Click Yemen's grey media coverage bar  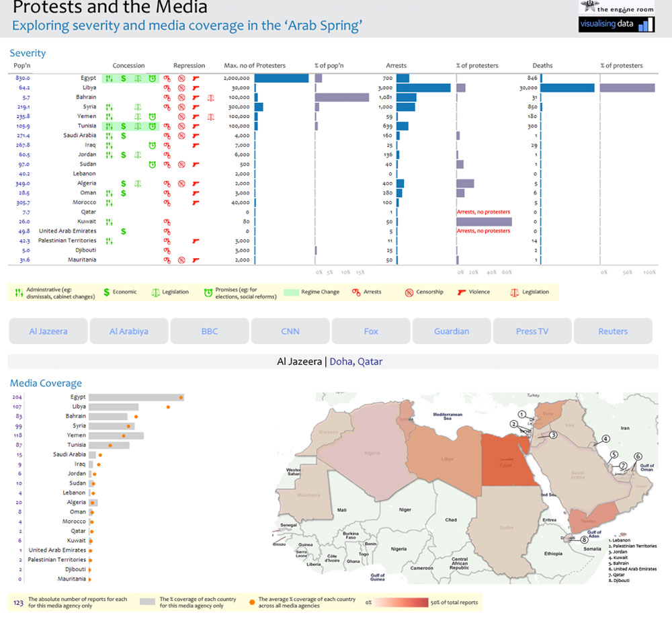pos(116,435)
